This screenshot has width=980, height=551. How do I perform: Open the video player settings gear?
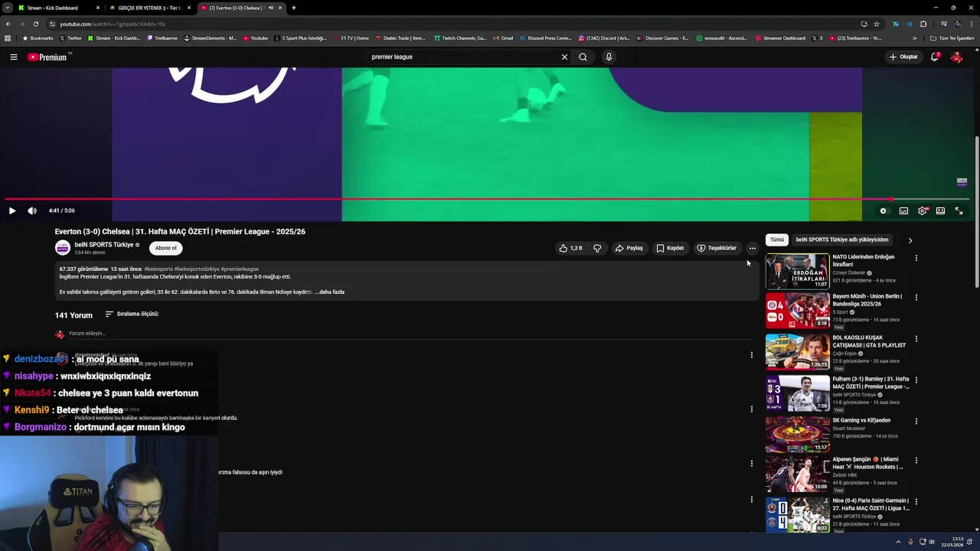[923, 210]
